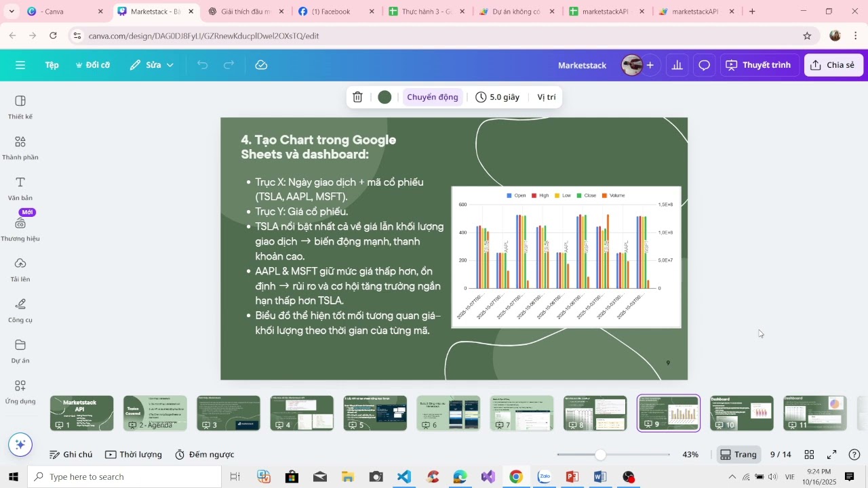Open the Thành phần elements panel
Screen dimensions: 868x488
pos(20,148)
